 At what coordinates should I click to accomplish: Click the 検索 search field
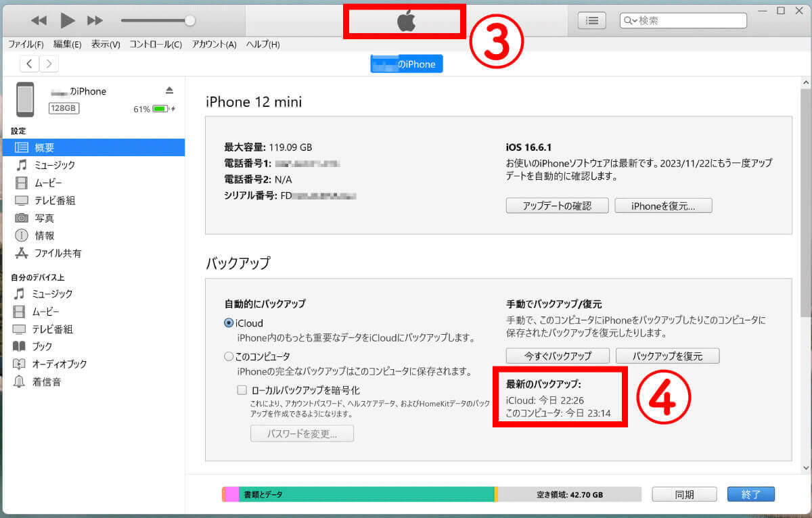click(683, 21)
